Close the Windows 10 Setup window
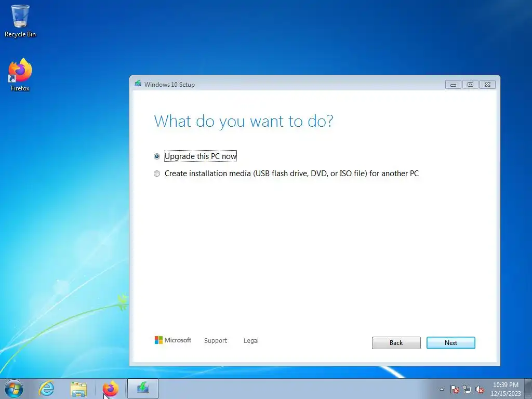Viewport: 532px width, 399px height. click(x=487, y=85)
